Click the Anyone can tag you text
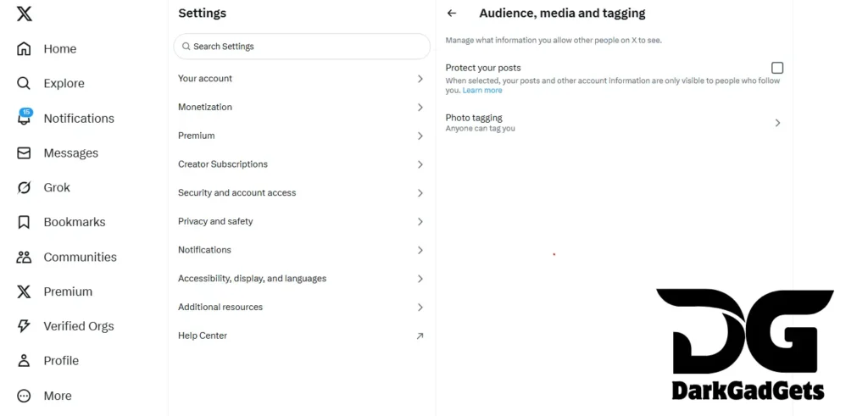 click(480, 128)
